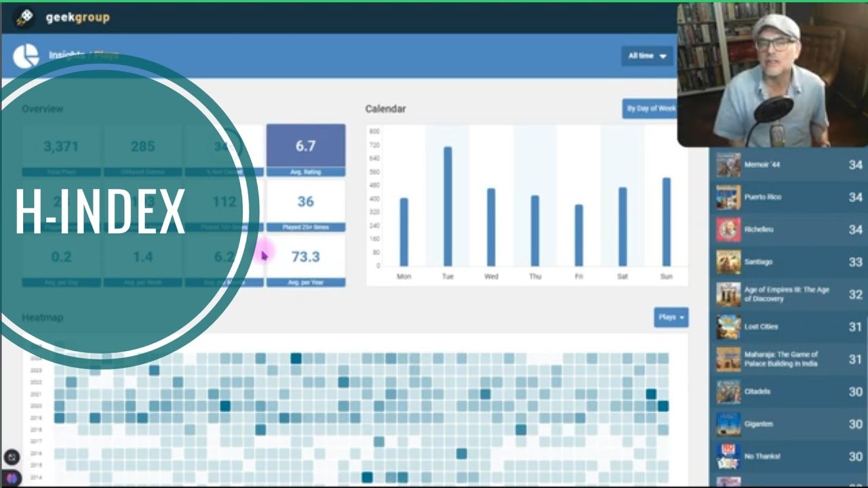Click the Wednesday bar in Calendar chart
868x488 pixels.
(492, 227)
